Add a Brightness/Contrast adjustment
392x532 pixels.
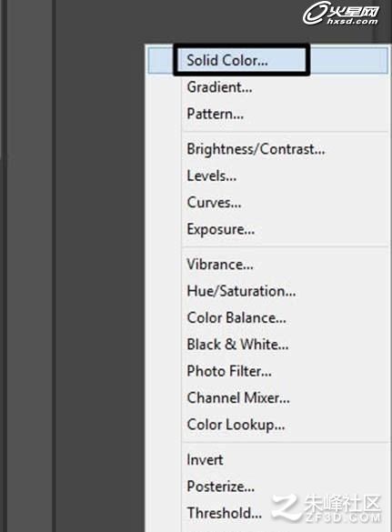pos(268,149)
